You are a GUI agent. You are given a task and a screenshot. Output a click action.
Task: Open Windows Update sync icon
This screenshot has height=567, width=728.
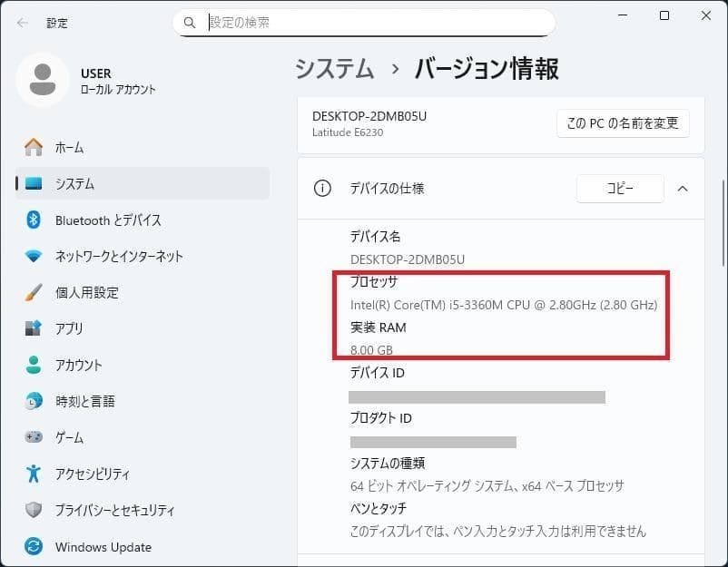click(x=34, y=547)
